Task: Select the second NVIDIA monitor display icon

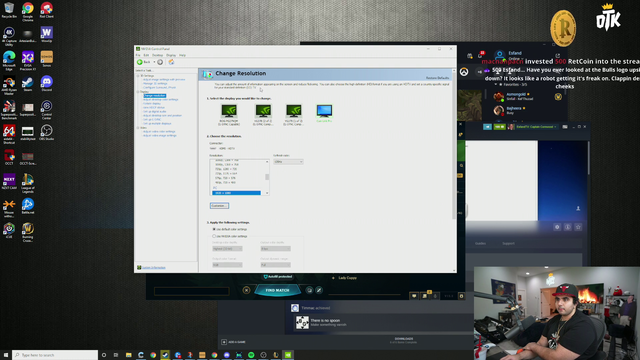Action: pos(263,111)
